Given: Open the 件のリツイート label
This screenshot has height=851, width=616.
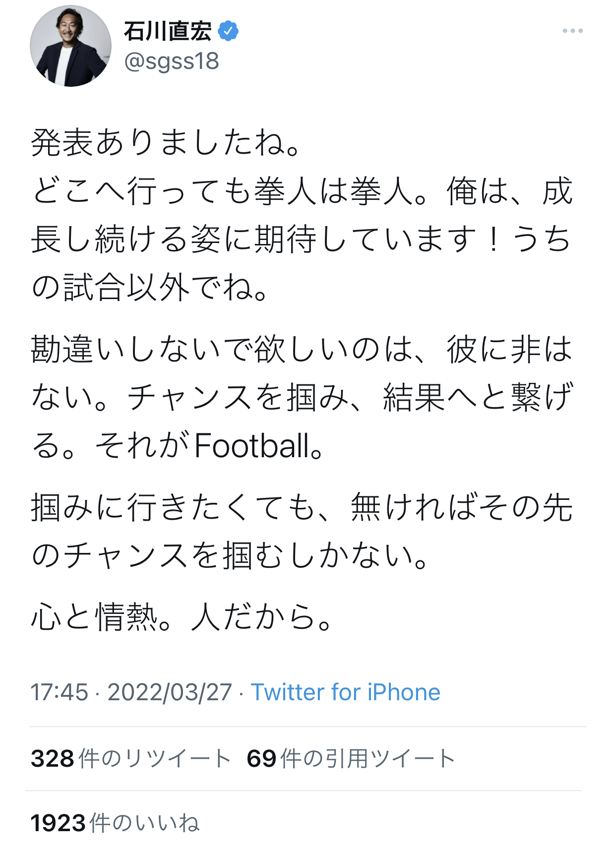Looking at the screenshot, I should tap(155, 758).
